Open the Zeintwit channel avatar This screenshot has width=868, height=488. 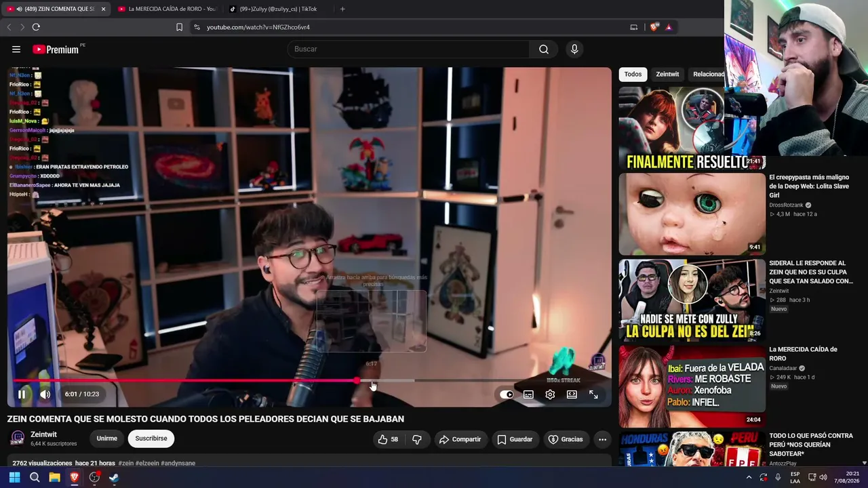pyautogui.click(x=18, y=438)
